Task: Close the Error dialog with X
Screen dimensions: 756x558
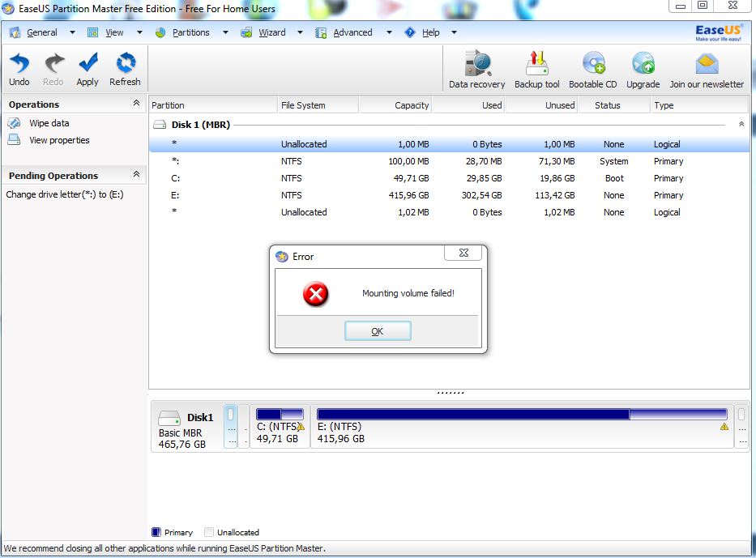Action: click(x=463, y=254)
